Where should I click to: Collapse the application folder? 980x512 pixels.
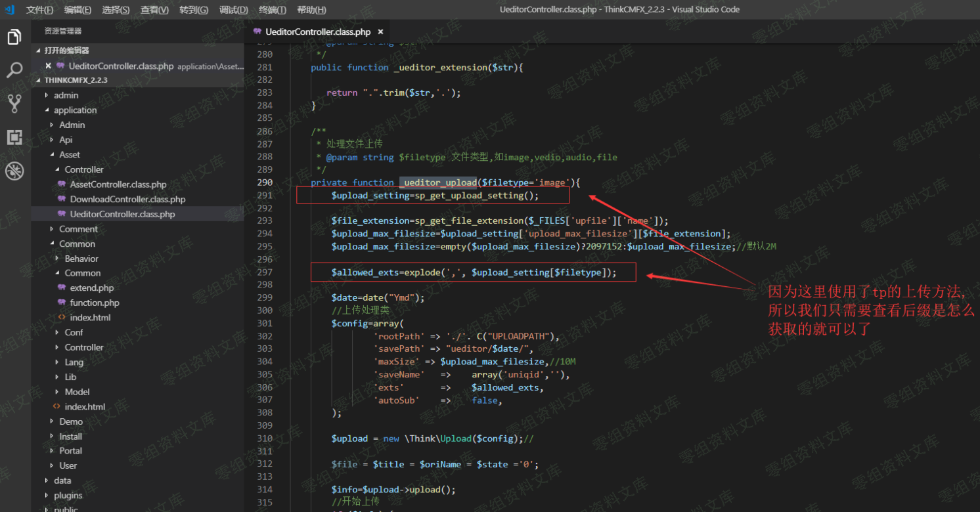[75, 110]
